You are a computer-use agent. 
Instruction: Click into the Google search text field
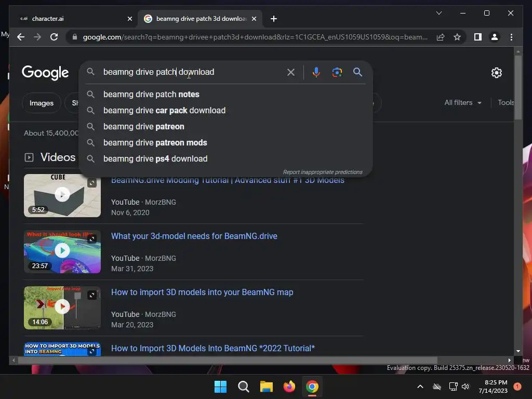click(x=193, y=72)
